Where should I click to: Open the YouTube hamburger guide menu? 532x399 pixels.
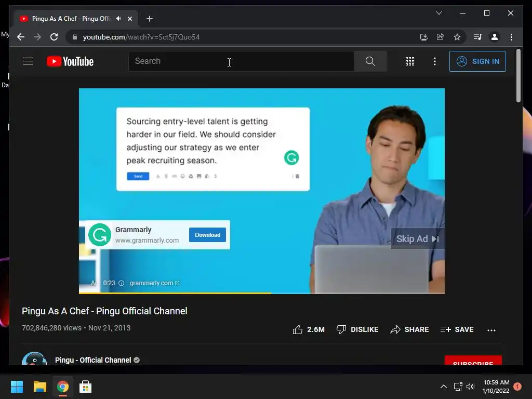(x=28, y=61)
